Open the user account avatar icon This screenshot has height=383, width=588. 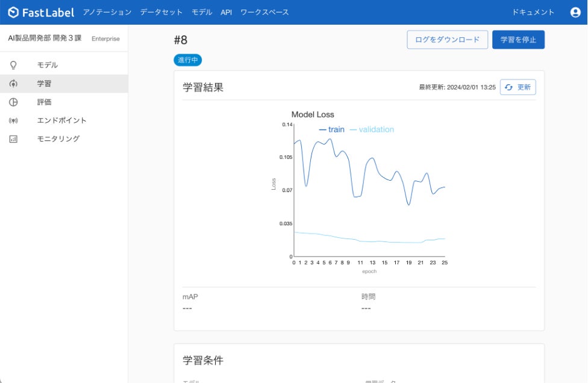575,13
